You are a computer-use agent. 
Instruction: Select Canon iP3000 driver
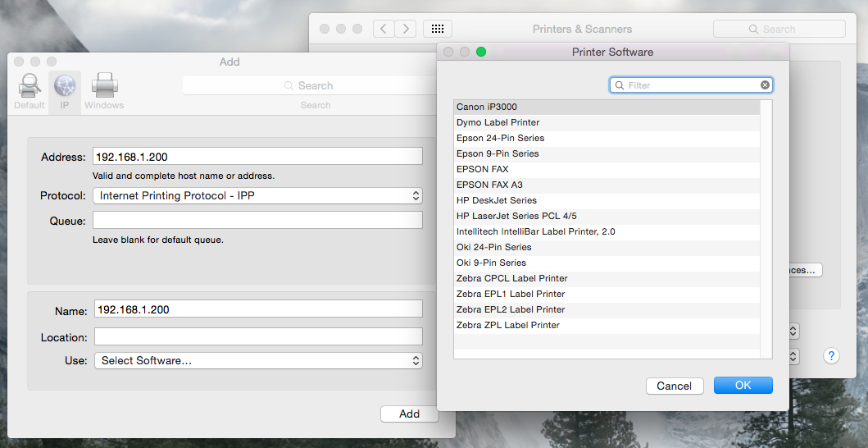pyautogui.click(x=607, y=107)
